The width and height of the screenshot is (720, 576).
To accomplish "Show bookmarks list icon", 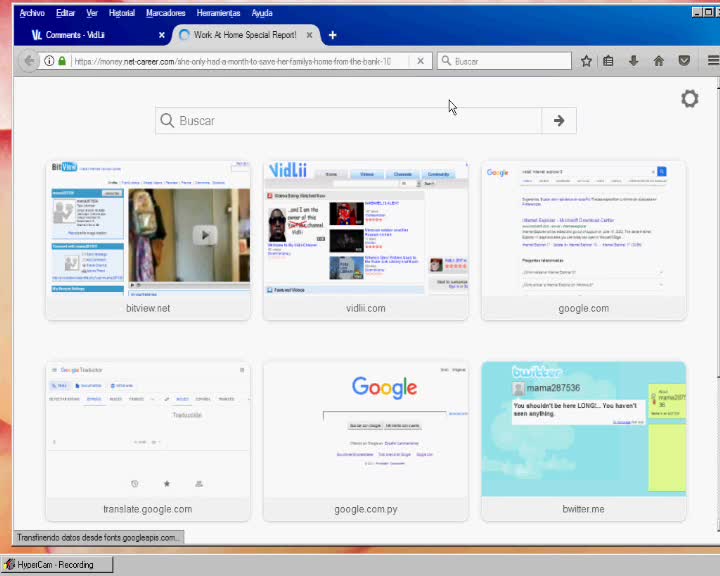I will coord(608,61).
